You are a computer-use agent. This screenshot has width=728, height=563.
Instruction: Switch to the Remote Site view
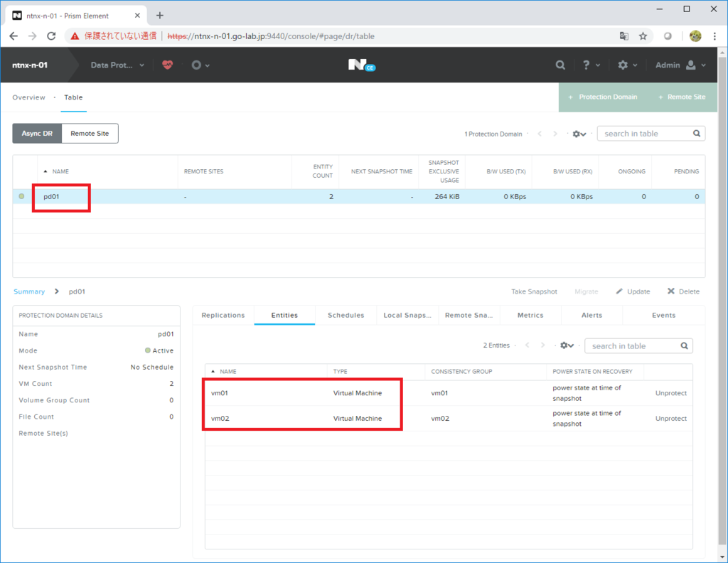coord(90,133)
